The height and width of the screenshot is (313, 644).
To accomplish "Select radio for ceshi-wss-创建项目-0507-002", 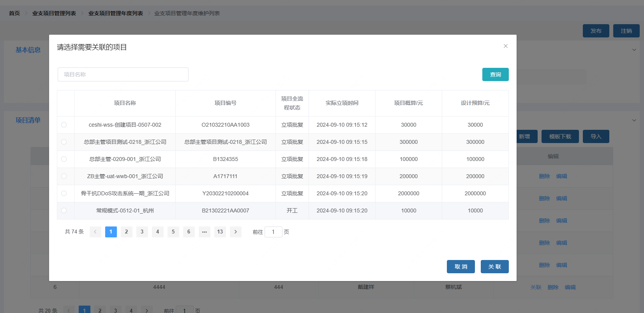I will tap(64, 125).
